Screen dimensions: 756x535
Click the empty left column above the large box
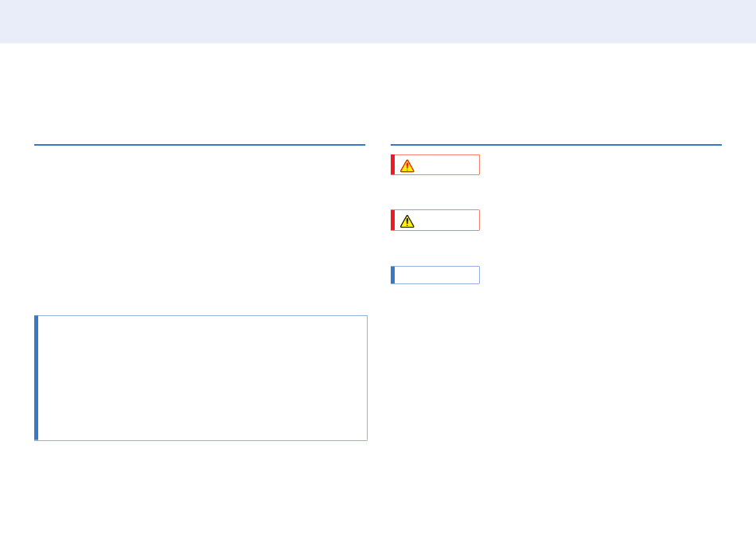click(x=199, y=231)
